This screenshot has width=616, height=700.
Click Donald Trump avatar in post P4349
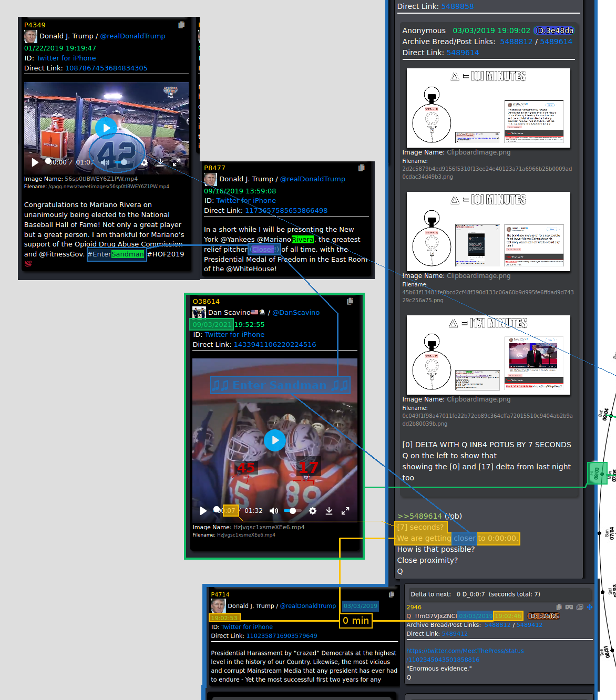[x=30, y=36]
